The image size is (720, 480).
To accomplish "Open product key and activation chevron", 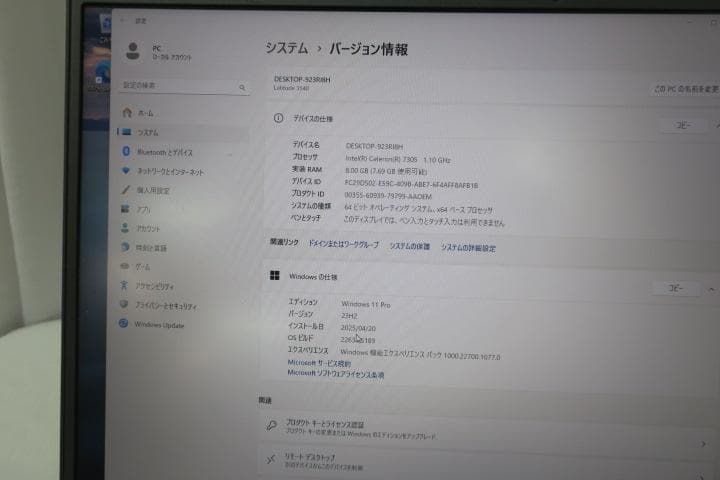I will (703, 444).
